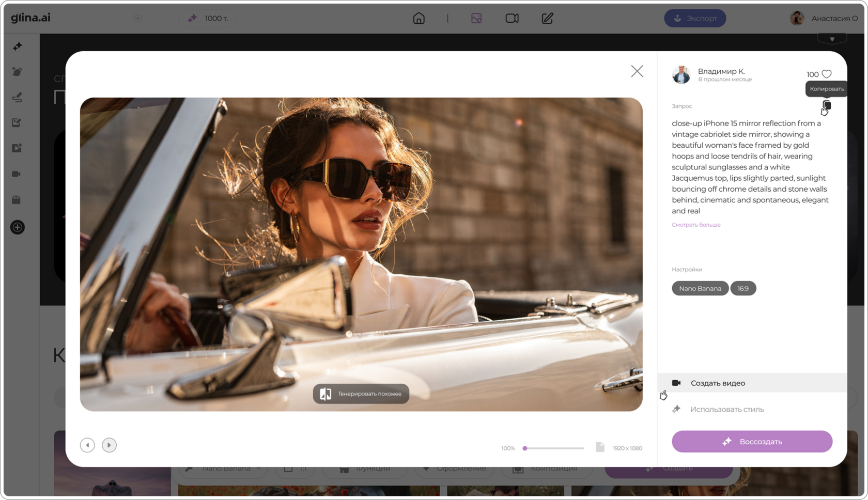Choose the Использовать стиль option
Viewport: 868px width, 500px height.
(726, 410)
